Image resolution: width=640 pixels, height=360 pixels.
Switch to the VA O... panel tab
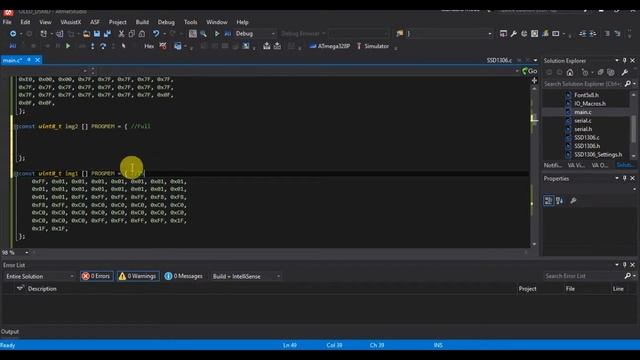pos(600,165)
